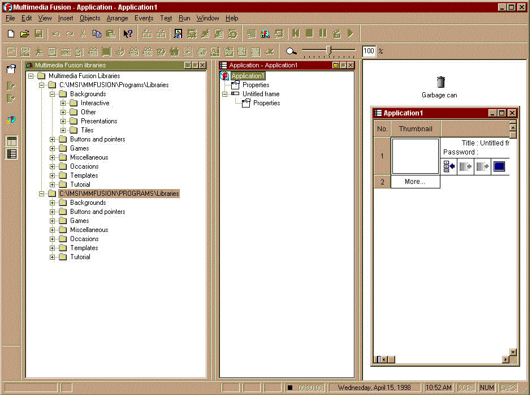Select the first Occasions library folder
532x395 pixels.
click(x=84, y=166)
